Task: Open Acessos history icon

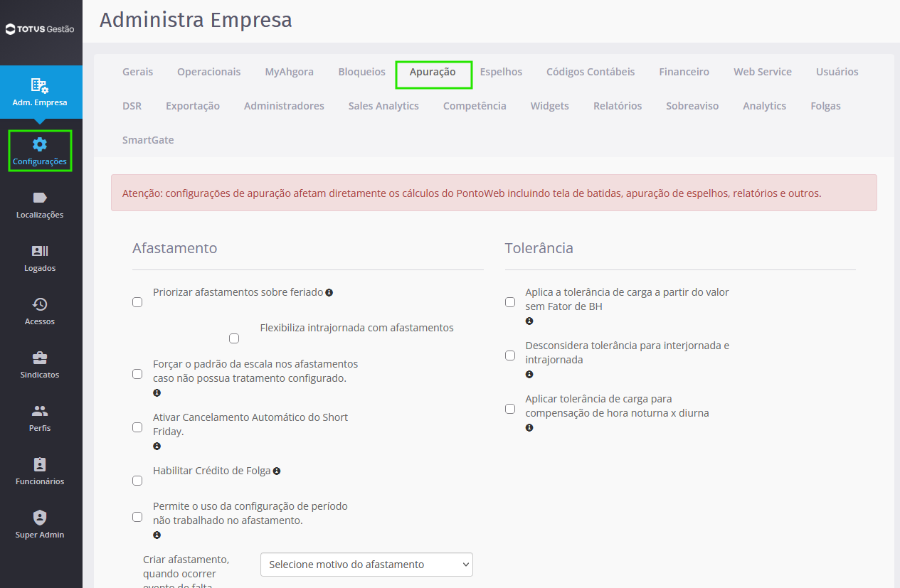Action: (x=40, y=304)
